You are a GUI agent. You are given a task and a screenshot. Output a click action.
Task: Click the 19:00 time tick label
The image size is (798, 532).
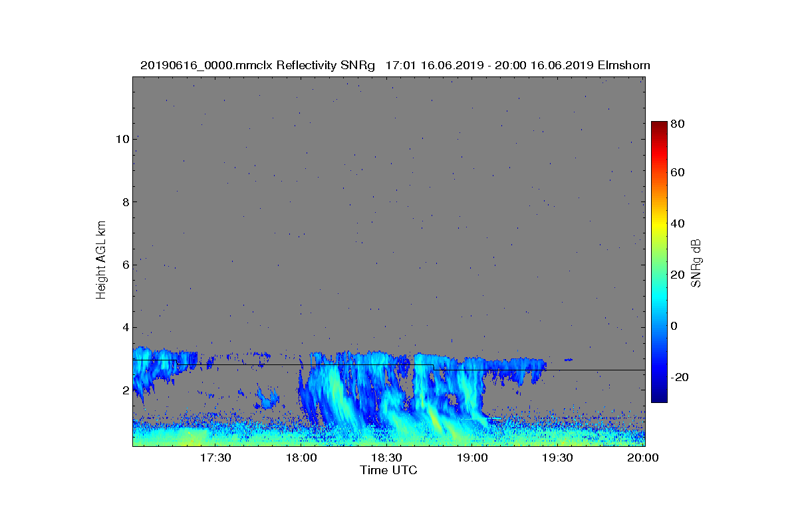tap(473, 458)
